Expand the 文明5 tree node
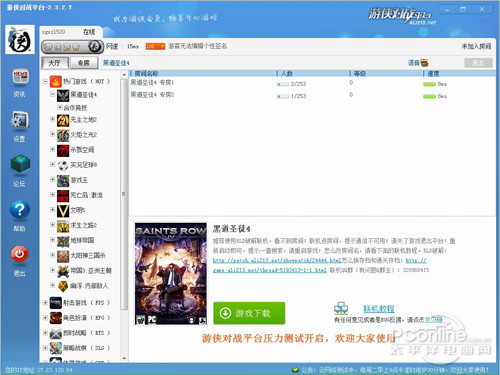The height and width of the screenshot is (375, 500). [52, 209]
